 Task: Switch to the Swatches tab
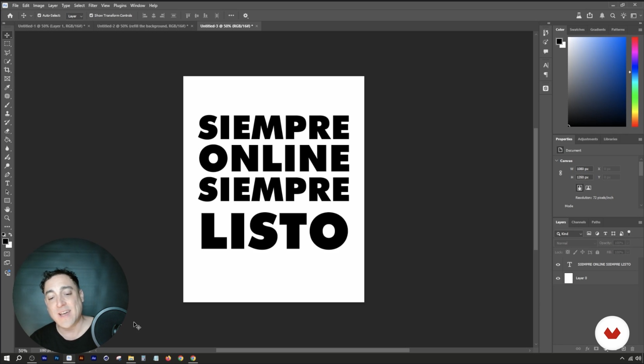point(577,30)
